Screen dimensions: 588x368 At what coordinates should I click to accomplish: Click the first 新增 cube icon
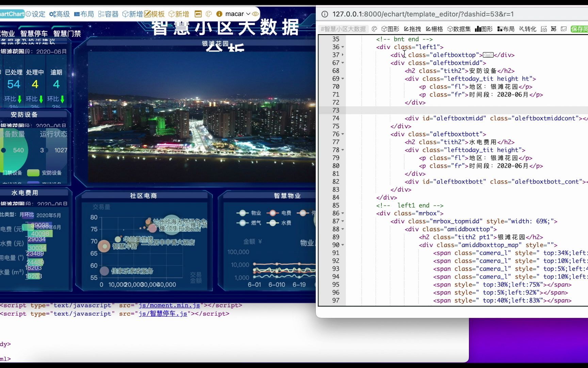tap(133, 14)
